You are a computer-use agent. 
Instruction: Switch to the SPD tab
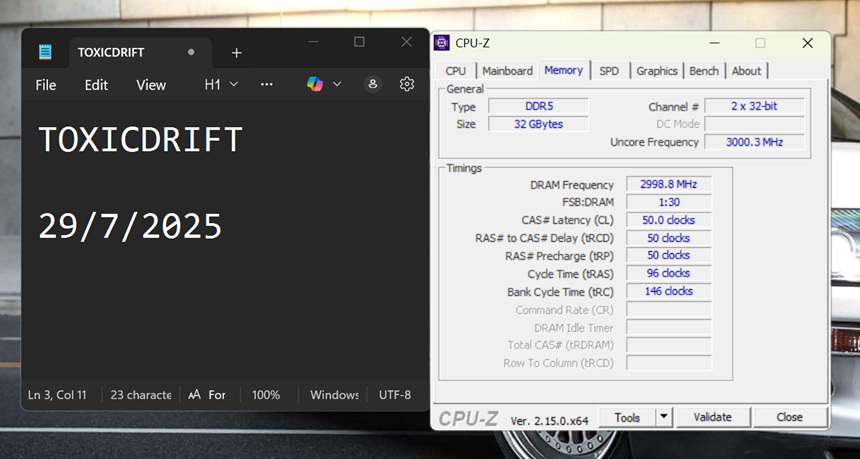tap(609, 71)
